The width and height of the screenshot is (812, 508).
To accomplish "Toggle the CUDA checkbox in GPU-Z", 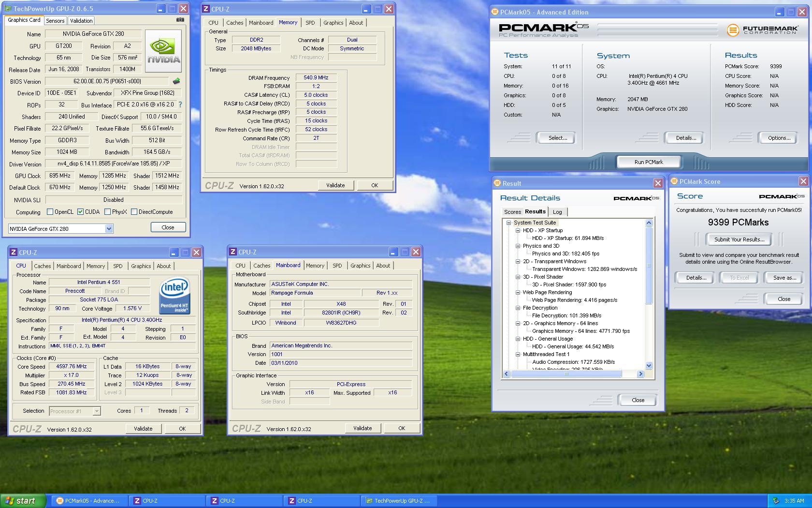I will pos(80,212).
